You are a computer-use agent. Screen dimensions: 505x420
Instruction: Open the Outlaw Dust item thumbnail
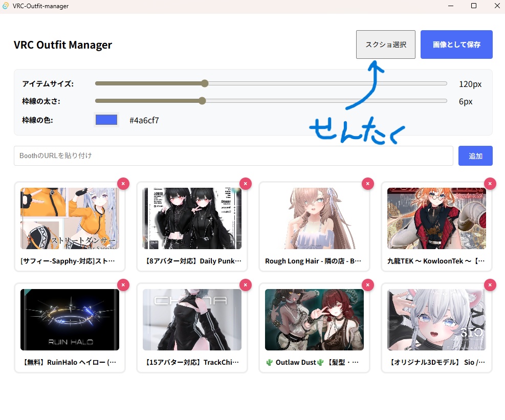[314, 319]
